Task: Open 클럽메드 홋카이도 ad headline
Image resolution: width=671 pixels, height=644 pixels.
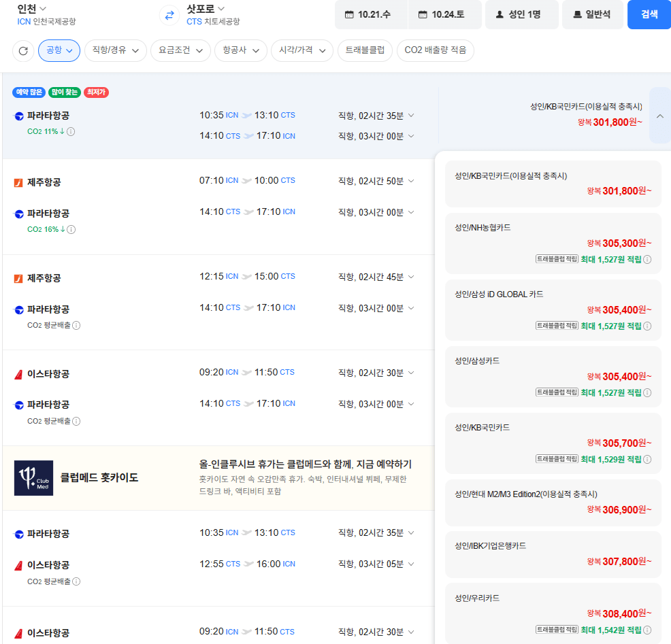Action: 99,477
